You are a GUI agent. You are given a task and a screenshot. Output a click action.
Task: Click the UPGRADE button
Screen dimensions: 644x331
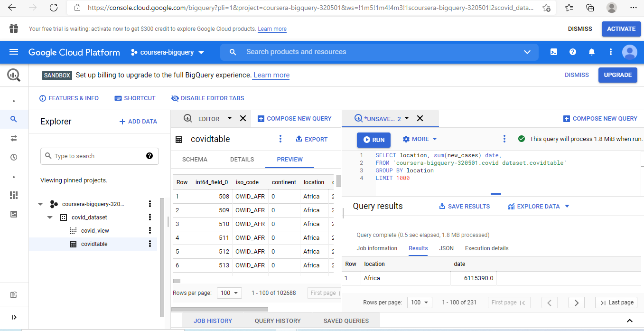[617, 75]
